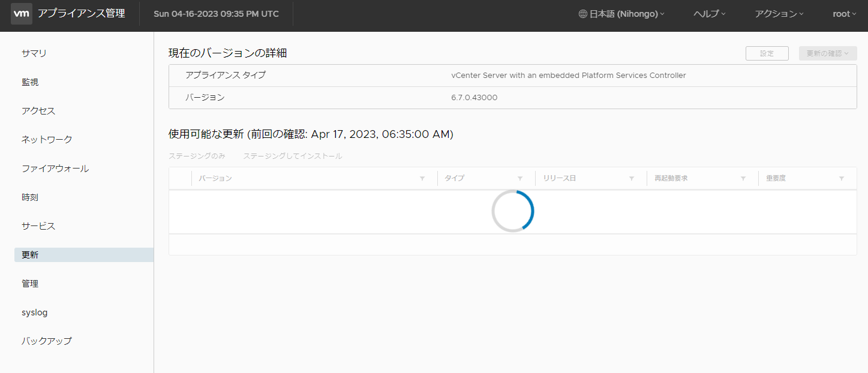Click ステージングのみ action
Image resolution: width=868 pixels, height=373 pixels.
click(197, 156)
